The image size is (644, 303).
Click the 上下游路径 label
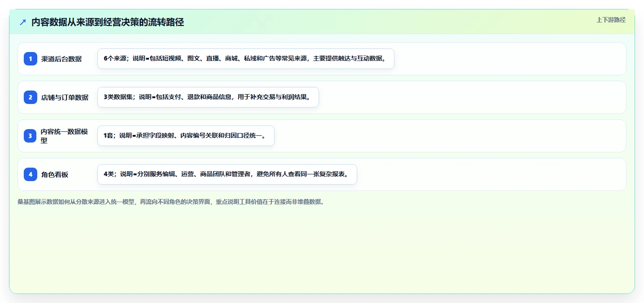tap(611, 20)
